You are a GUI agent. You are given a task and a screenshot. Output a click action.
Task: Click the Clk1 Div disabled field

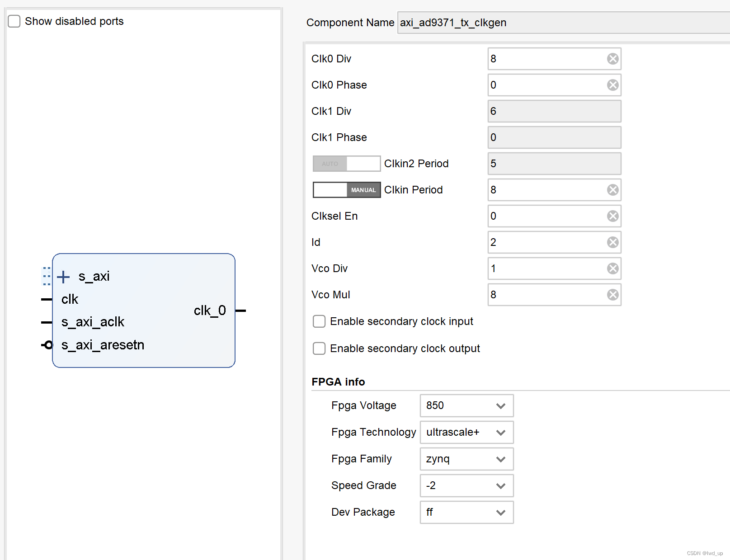pos(554,111)
